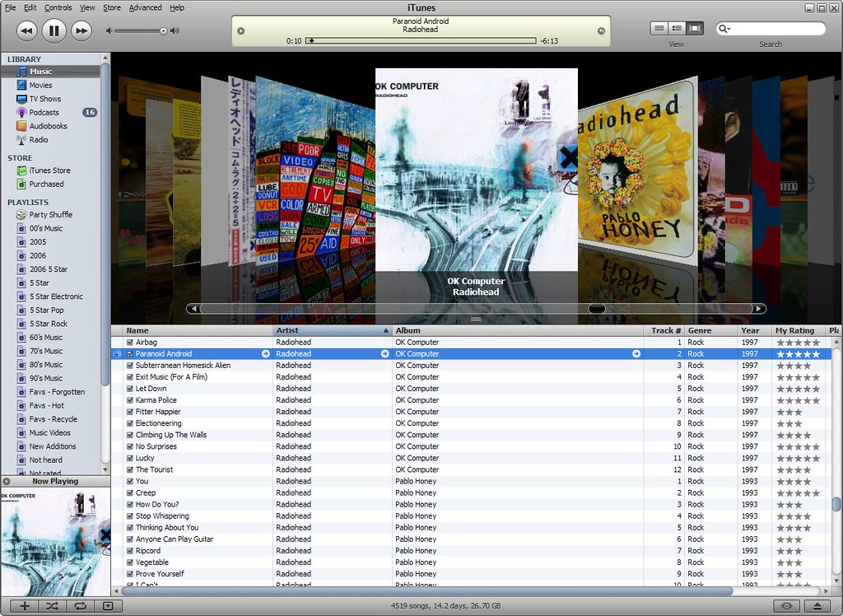
Task: Switch to list view
Action: pos(659,29)
